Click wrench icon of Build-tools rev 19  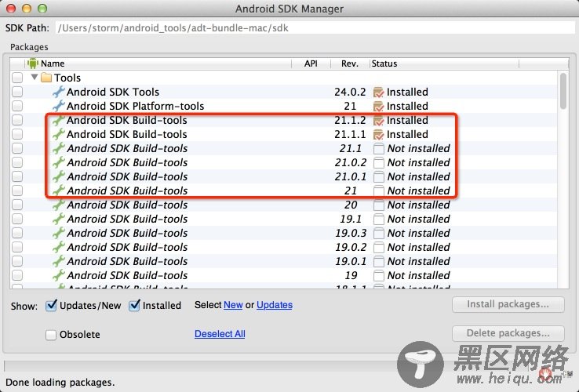(x=59, y=275)
